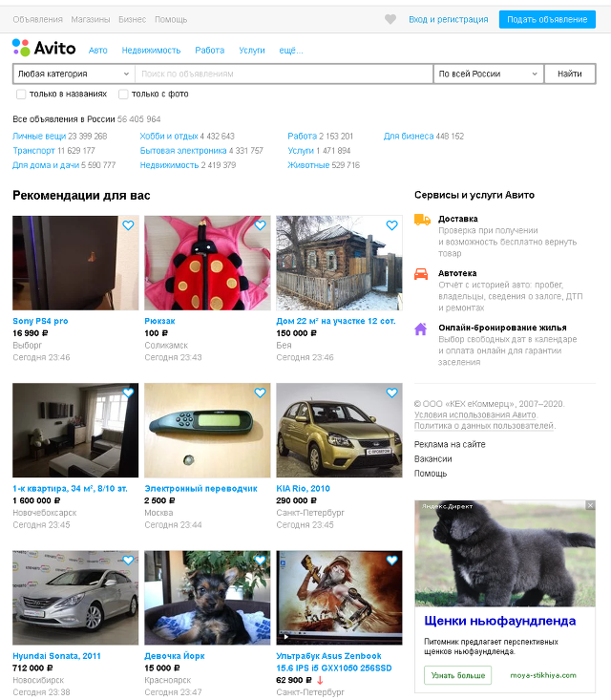Click the Онлайн-бронирование house icon
The image size is (611, 700).
[x=420, y=329]
